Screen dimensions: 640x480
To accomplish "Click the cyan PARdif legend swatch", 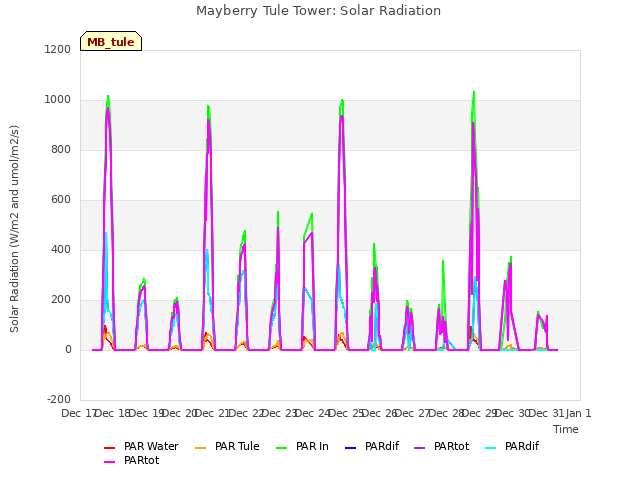I will pyautogui.click(x=491, y=448).
